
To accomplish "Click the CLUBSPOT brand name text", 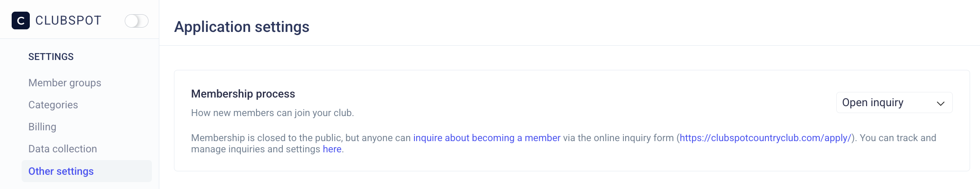I will (x=68, y=21).
